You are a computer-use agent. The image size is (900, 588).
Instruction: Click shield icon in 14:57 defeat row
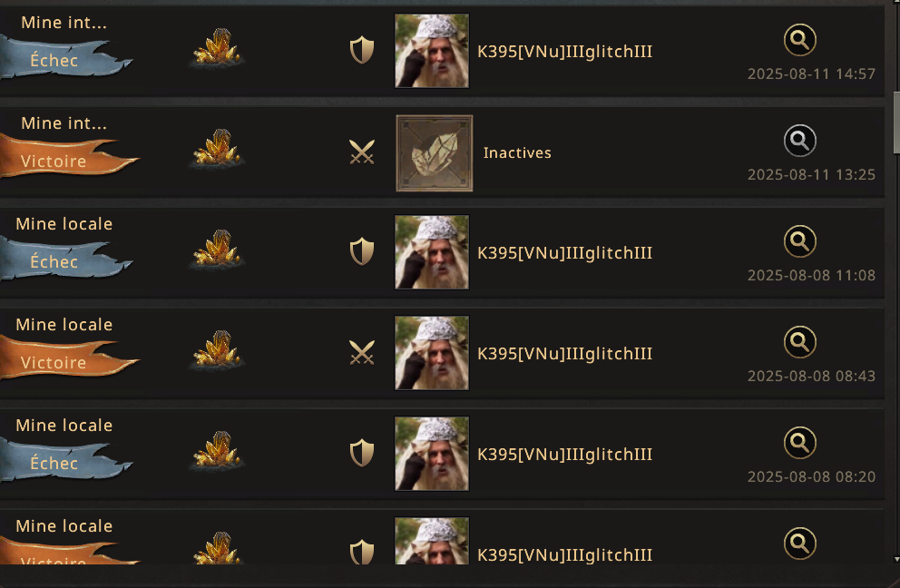pyautogui.click(x=362, y=51)
